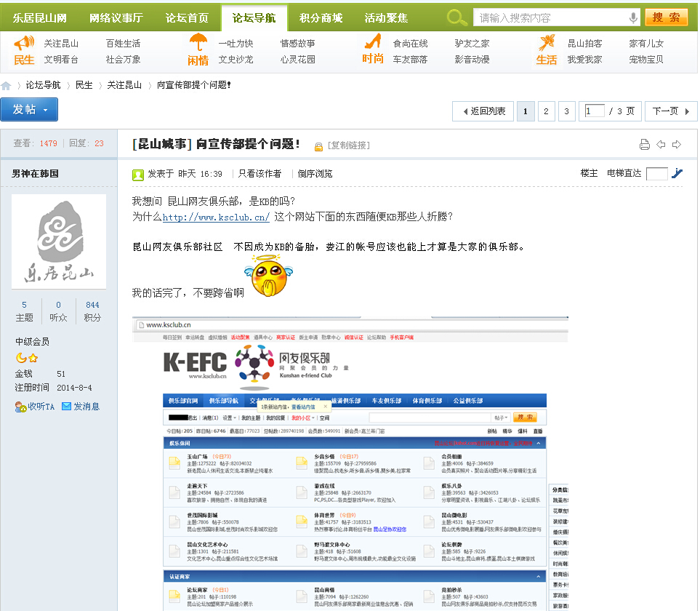Click the 闲情 umbrella category icon
The height and width of the screenshot is (611, 700).
click(x=198, y=44)
